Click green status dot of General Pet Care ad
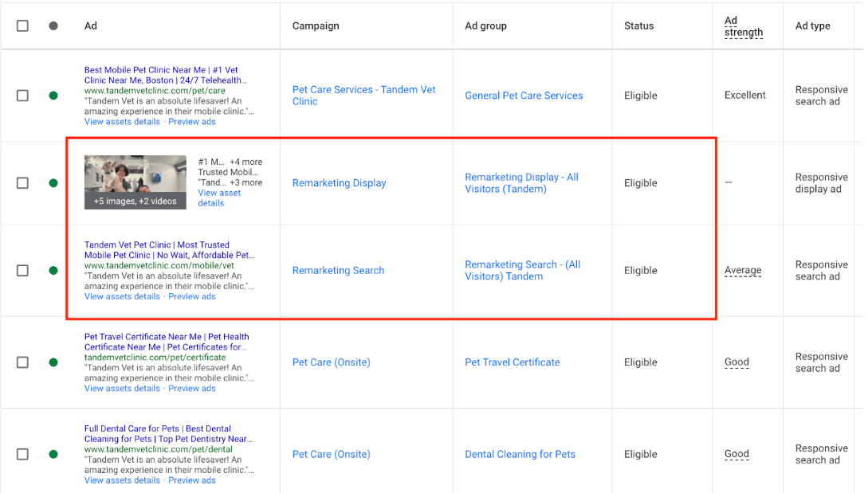Viewport: 868px width, 493px height. pos(53,96)
